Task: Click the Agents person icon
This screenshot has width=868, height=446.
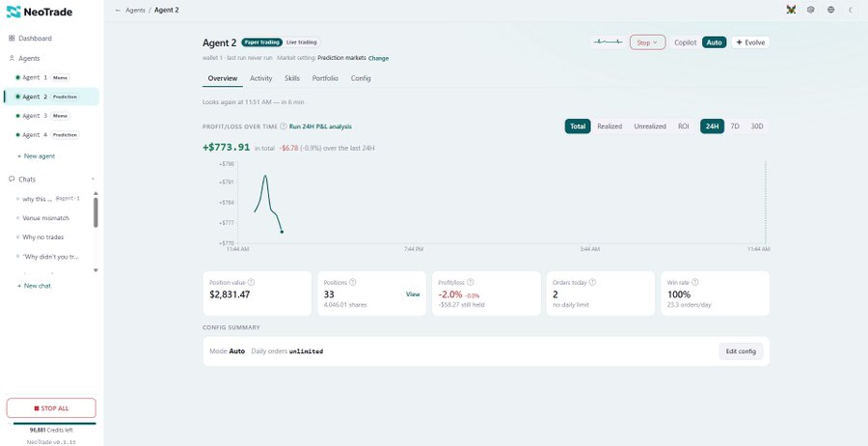Action: point(12,58)
